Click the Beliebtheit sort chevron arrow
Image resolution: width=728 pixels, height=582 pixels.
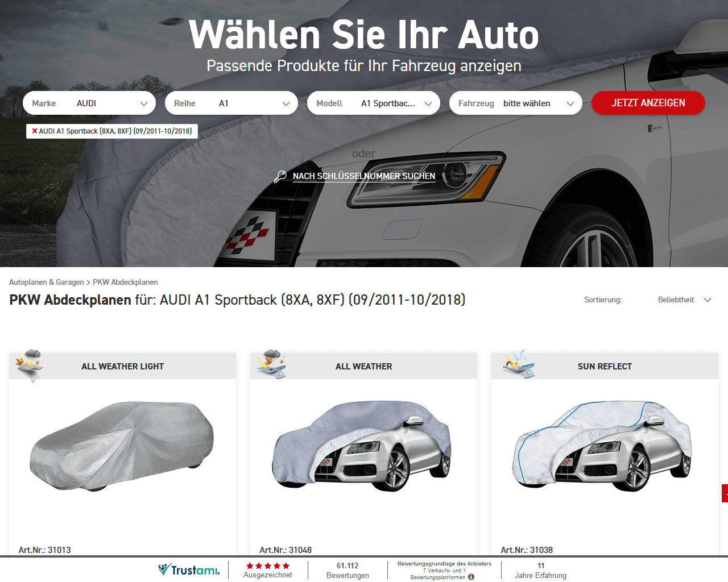coord(708,300)
